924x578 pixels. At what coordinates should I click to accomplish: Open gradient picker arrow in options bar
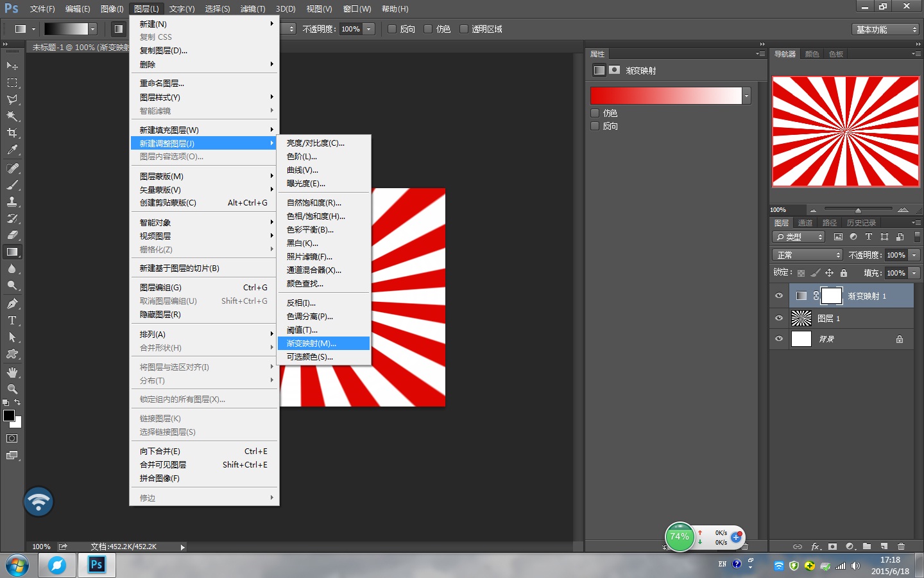pyautogui.click(x=92, y=29)
